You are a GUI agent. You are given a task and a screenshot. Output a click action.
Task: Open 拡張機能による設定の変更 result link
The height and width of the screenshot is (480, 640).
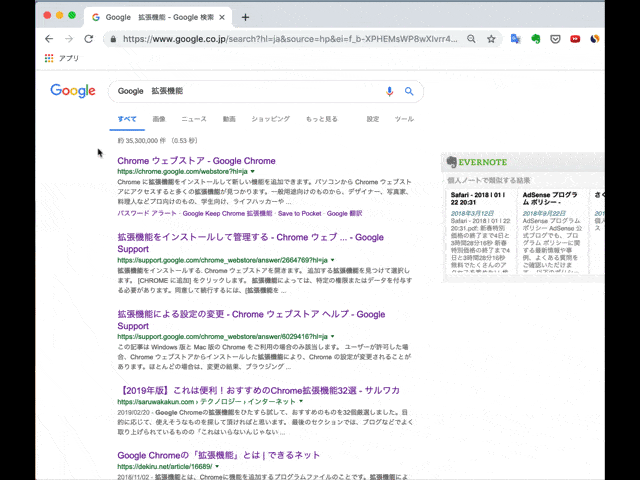tap(251, 320)
